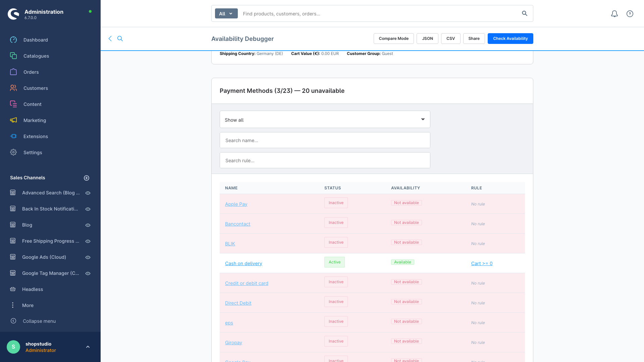644x362 pixels.
Task: Toggle eye icon for Free Shipping Progress
Action: pyautogui.click(x=88, y=241)
